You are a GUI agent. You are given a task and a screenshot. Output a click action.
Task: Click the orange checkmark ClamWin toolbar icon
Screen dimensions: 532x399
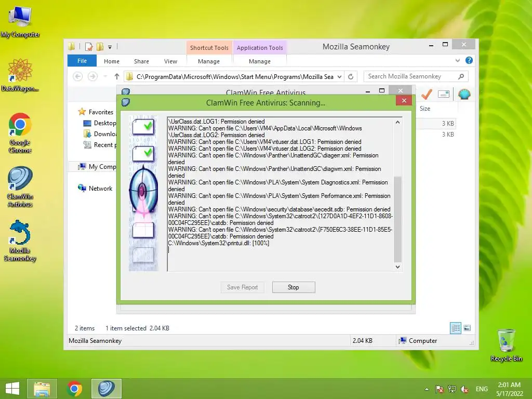click(427, 95)
